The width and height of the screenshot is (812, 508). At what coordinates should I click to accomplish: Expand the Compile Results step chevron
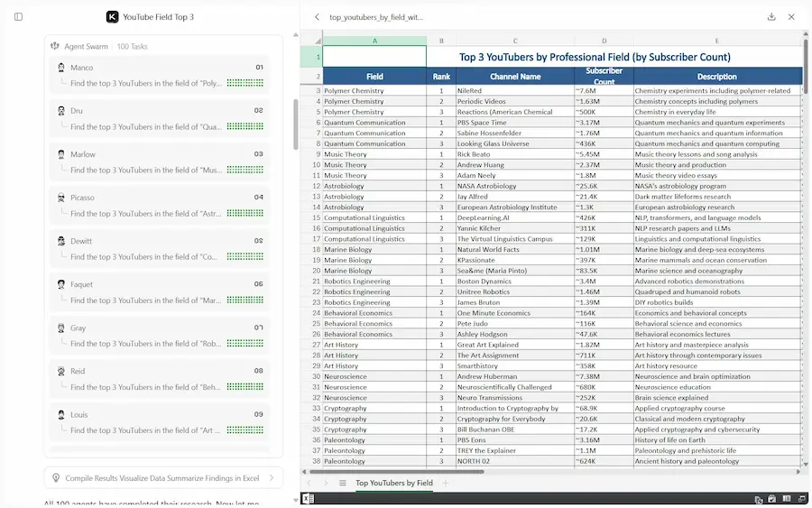click(272, 477)
